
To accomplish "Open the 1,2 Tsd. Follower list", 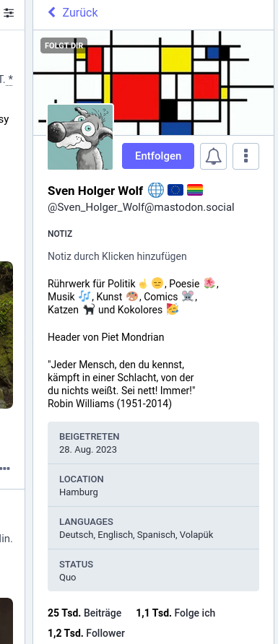I will point(86,633).
